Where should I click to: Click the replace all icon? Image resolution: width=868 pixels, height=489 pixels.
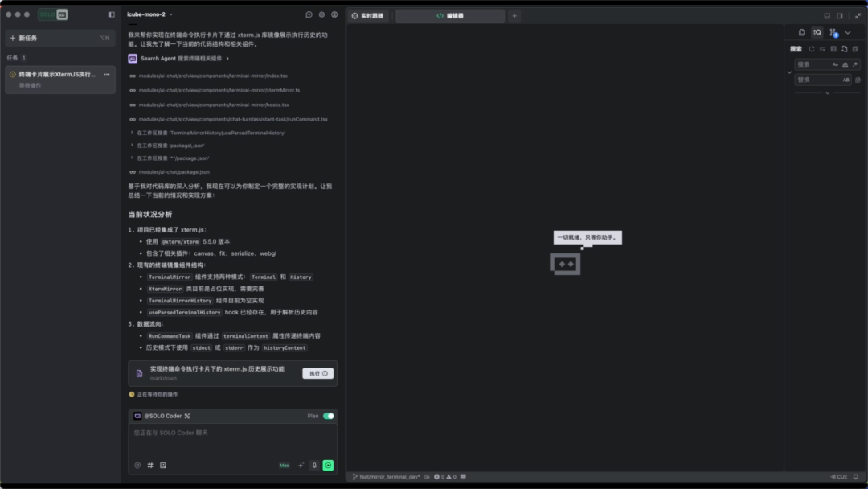pos(858,80)
